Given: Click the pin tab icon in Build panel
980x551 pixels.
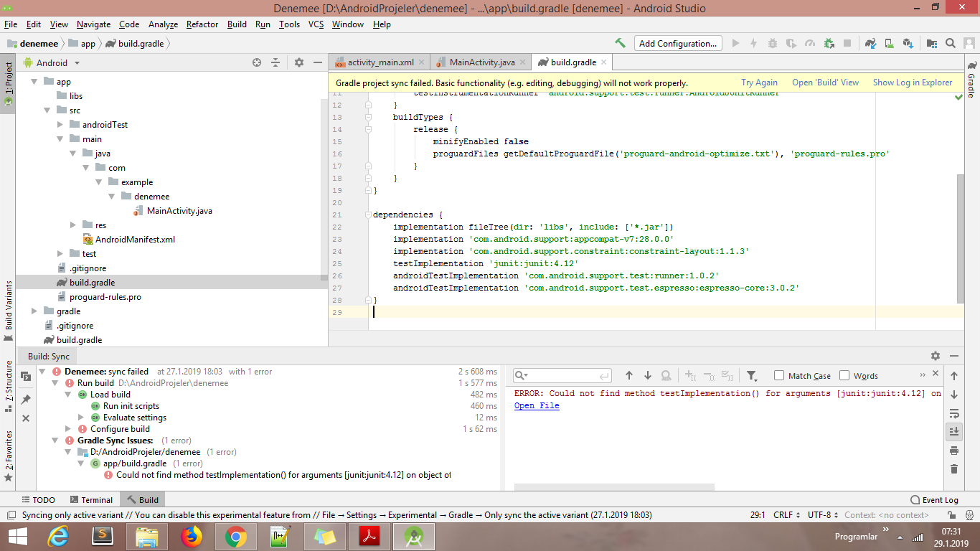Looking at the screenshot, I should (26, 399).
